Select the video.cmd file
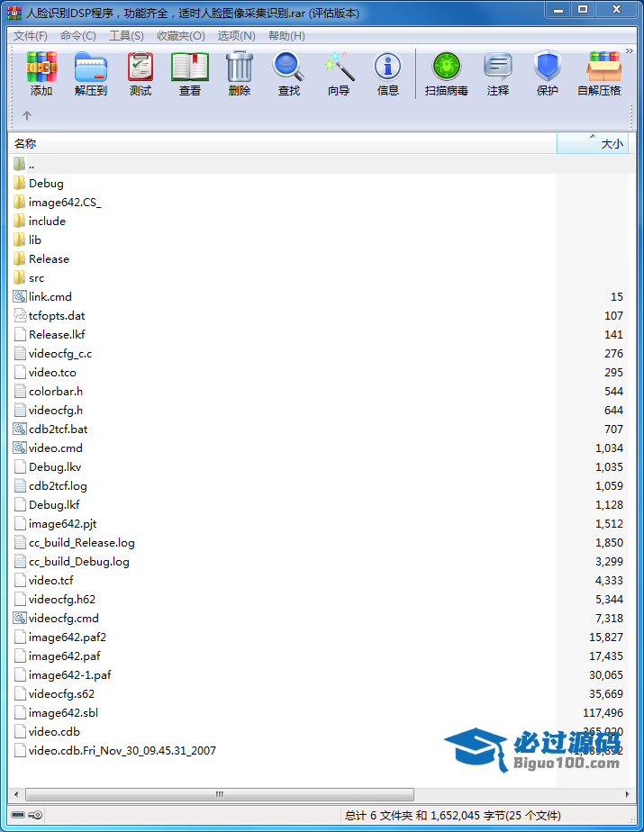644x832 pixels. 322,448
